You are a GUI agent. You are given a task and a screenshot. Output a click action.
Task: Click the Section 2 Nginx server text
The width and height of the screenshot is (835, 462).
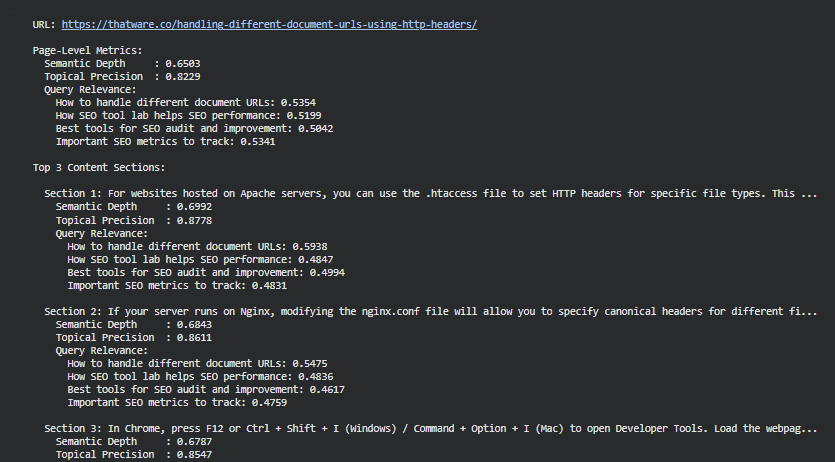click(x=430, y=311)
